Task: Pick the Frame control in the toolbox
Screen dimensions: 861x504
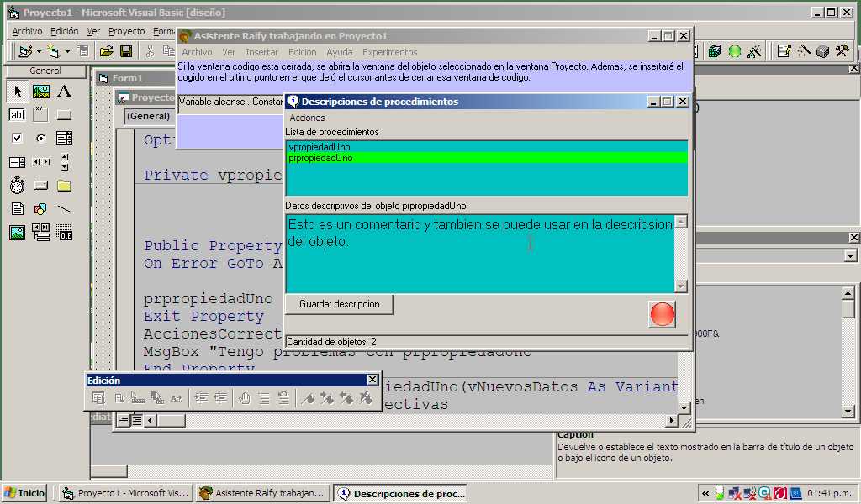Action: [x=40, y=114]
